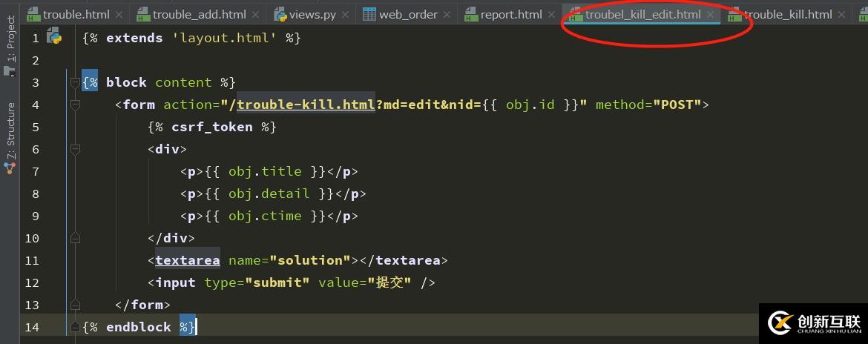Click the trouble-kill.html link in form action
868x344 pixels.
coord(306,105)
